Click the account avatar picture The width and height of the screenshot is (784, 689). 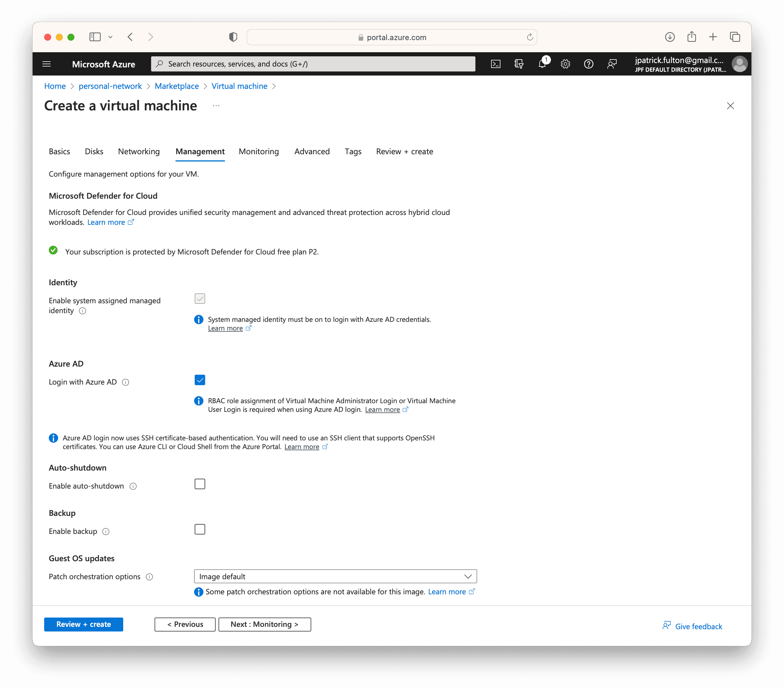tap(739, 64)
